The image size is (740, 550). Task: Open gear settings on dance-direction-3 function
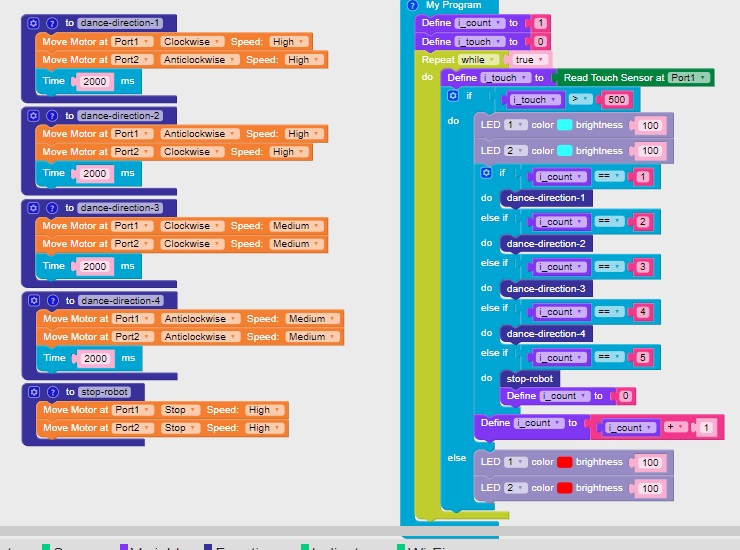33,208
